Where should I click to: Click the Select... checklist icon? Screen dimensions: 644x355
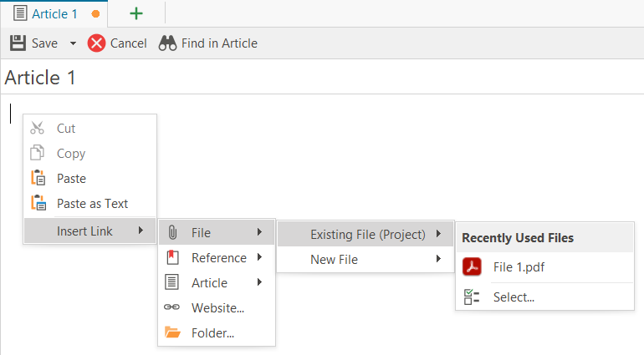click(472, 297)
